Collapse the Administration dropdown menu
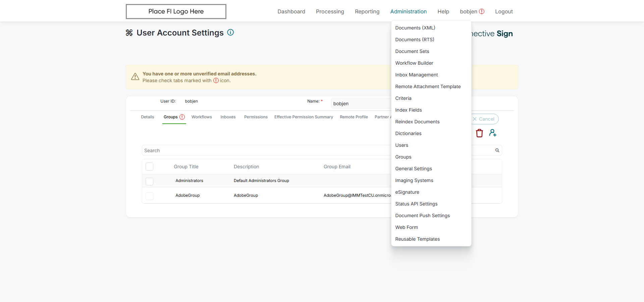644x302 pixels. [x=408, y=11]
